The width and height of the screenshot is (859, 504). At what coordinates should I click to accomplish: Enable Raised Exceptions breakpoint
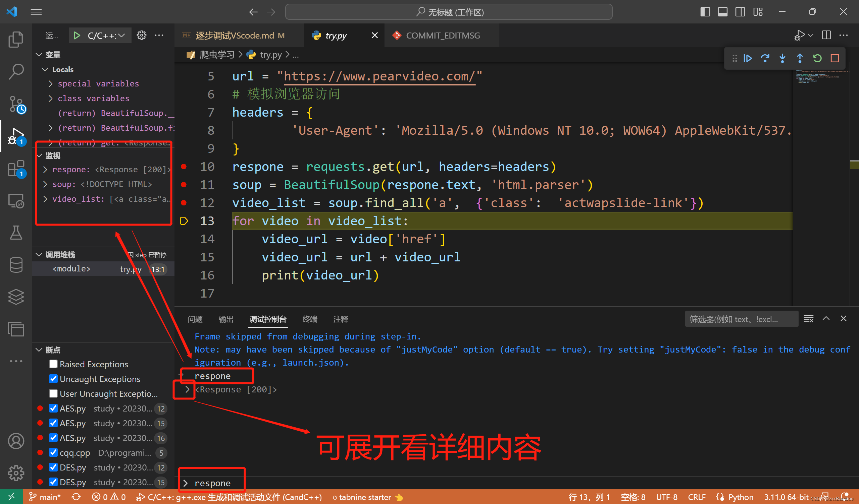click(x=53, y=364)
